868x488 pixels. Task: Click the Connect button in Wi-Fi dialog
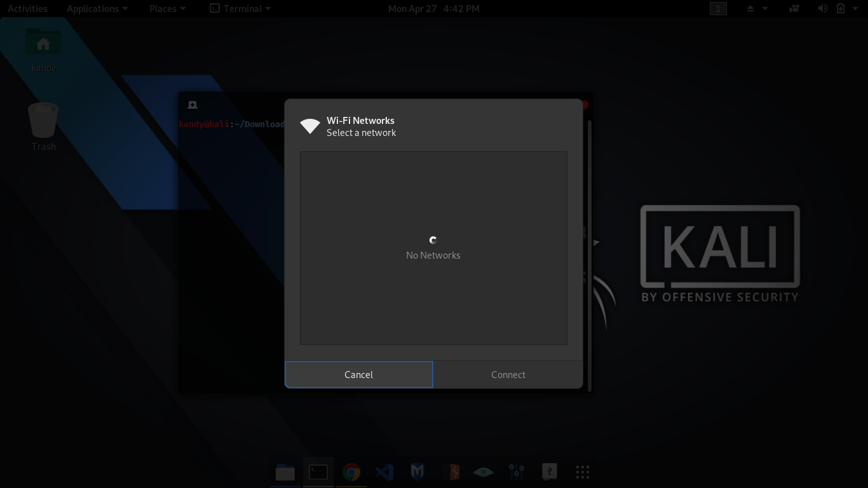pyautogui.click(x=508, y=374)
